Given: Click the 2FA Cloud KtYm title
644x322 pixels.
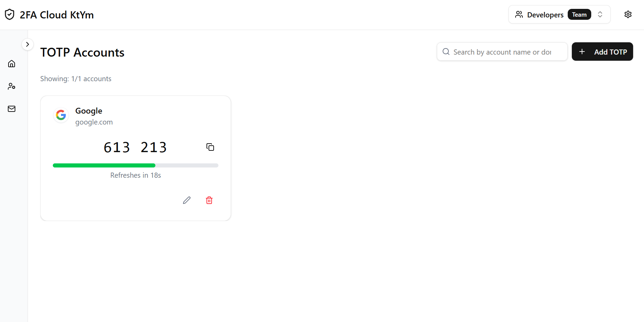Looking at the screenshot, I should pos(57,15).
